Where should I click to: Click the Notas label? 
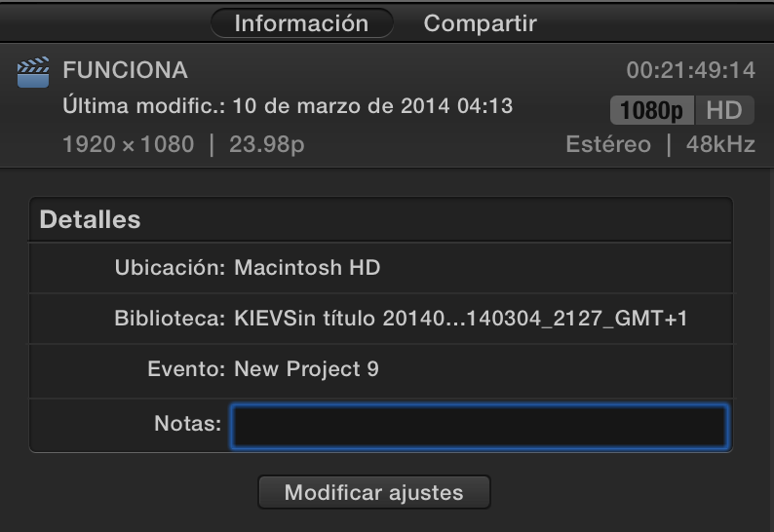tap(187, 424)
